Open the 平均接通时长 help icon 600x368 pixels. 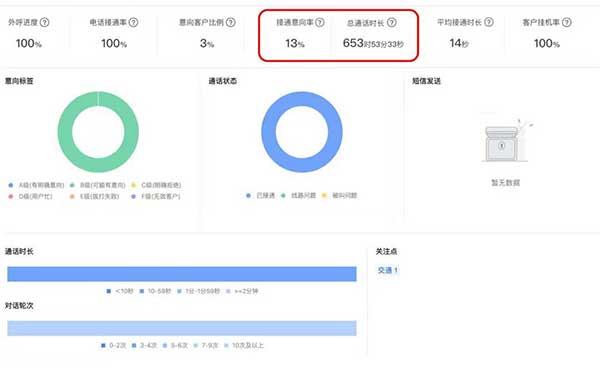coord(489,22)
